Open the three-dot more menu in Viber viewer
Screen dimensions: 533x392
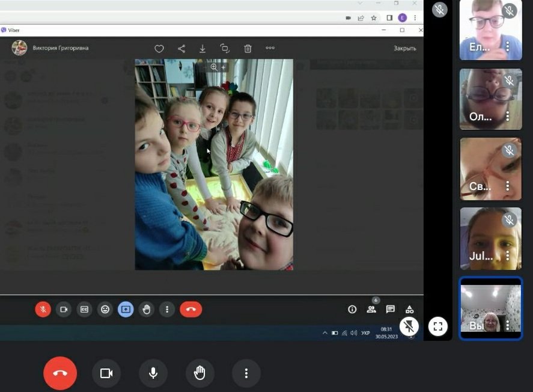click(x=270, y=48)
